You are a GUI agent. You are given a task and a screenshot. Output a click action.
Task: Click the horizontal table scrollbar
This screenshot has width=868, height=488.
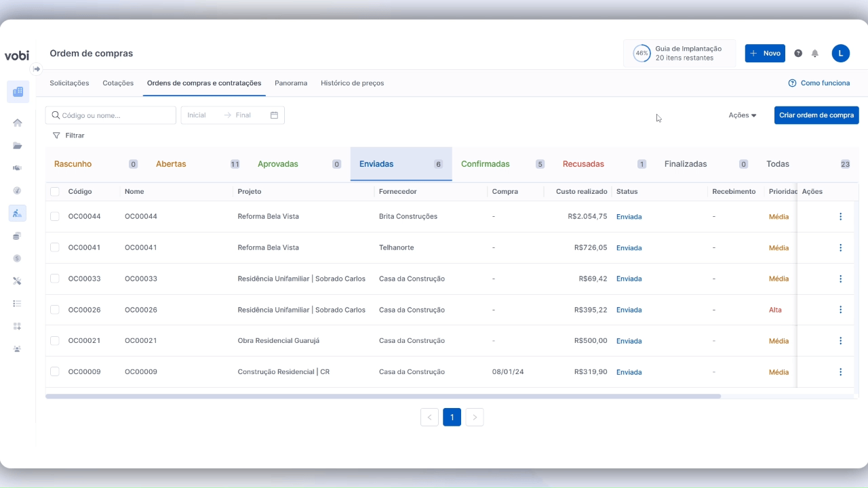click(383, 396)
